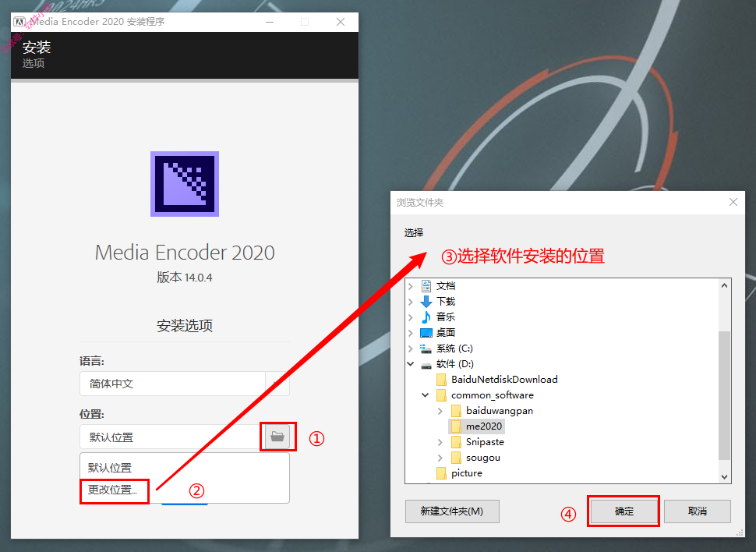Viewport: 756px width, 552px height.
Task: Click the Media Encoder 2020 app logo
Action: [x=185, y=184]
